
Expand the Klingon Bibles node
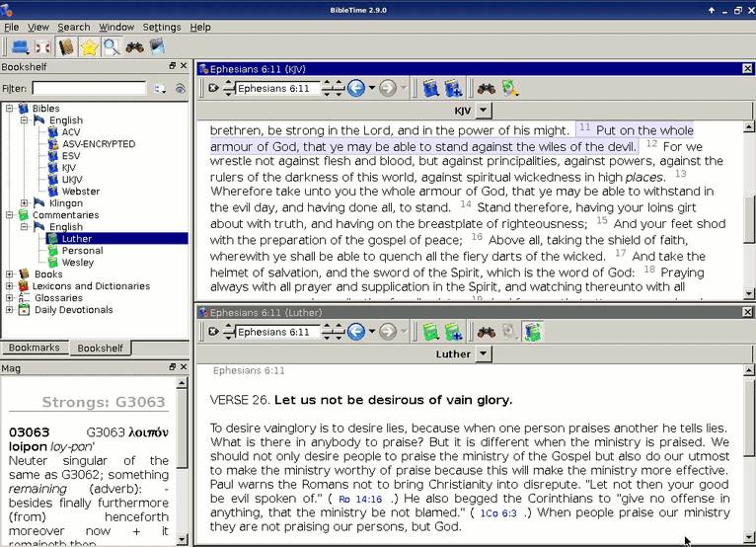25,203
